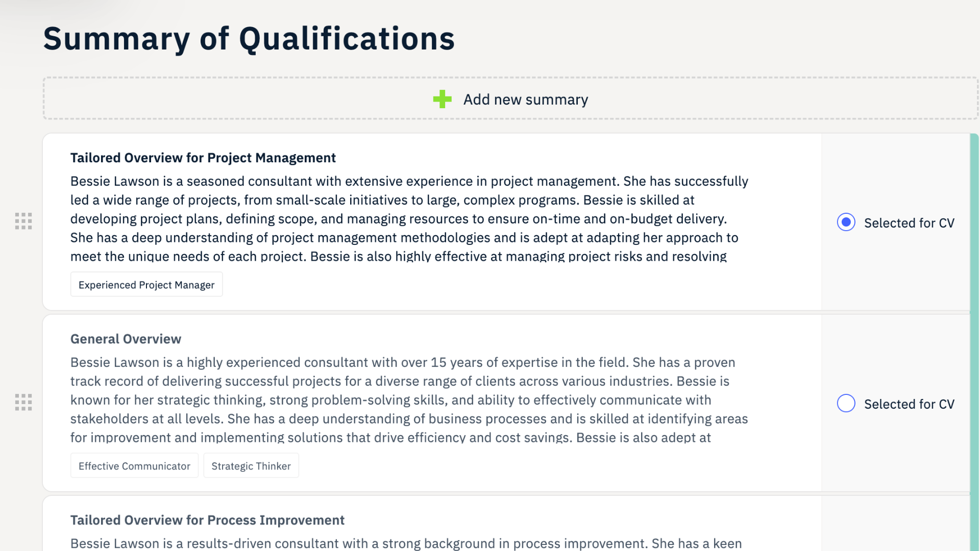Click the dashed Add new summary box
980x551 pixels.
tap(510, 98)
